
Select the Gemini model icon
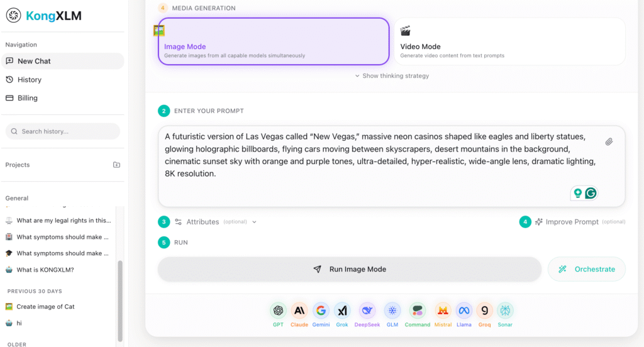(321, 311)
